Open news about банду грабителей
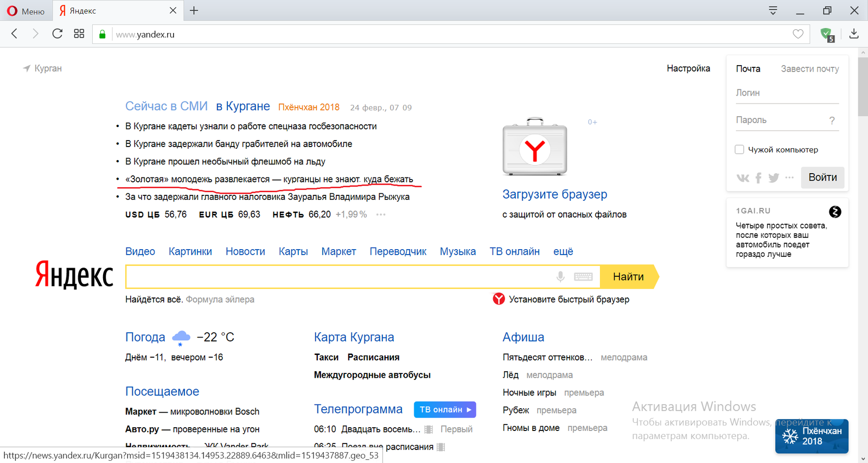 [x=239, y=144]
